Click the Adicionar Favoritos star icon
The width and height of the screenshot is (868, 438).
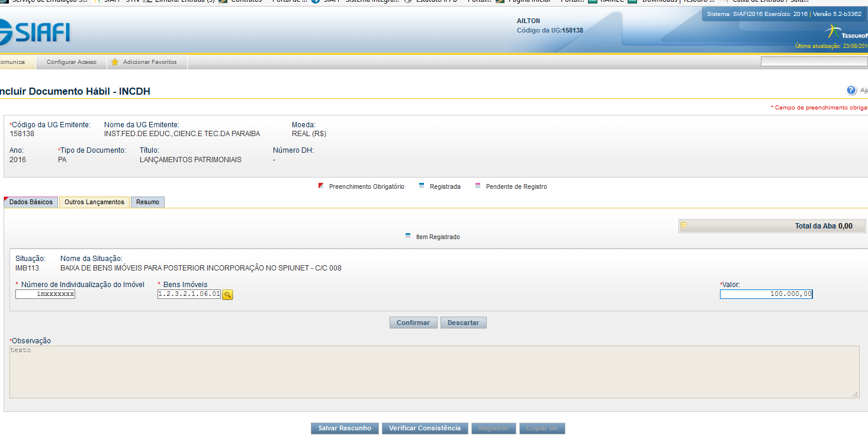115,62
